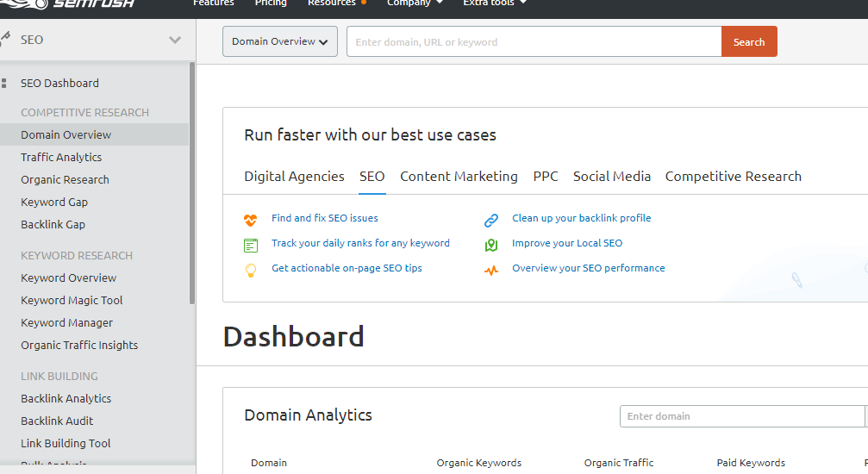This screenshot has height=474, width=868.
Task: Open Get actionable on-page SEO tips
Action: (x=347, y=268)
